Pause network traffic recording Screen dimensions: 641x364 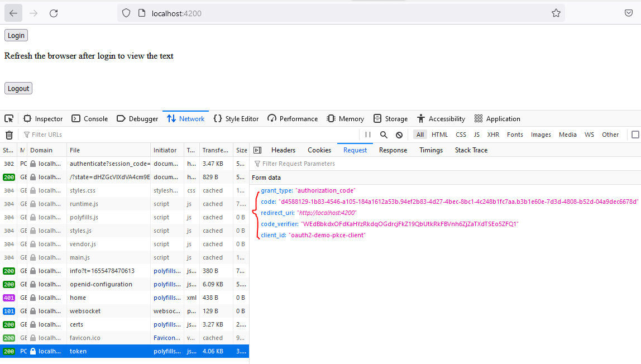pyautogui.click(x=367, y=134)
